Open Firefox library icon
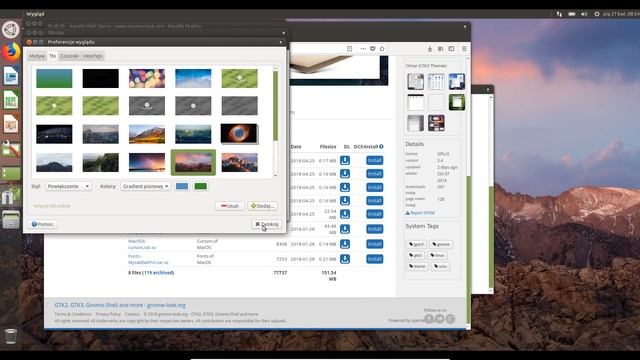The image size is (640, 360). (441, 49)
